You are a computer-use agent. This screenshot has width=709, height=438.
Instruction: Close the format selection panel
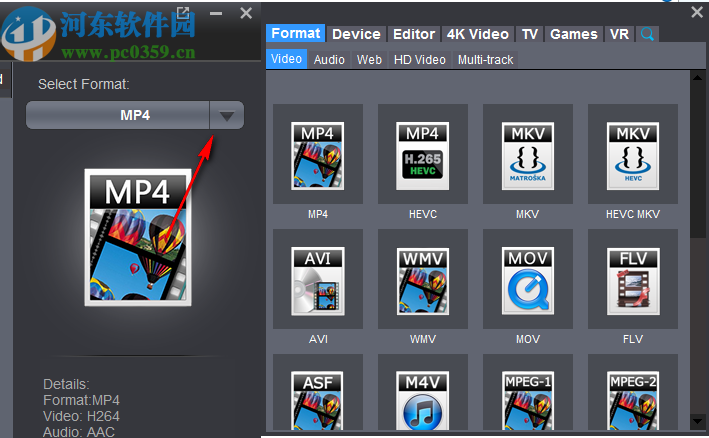[697, 12]
